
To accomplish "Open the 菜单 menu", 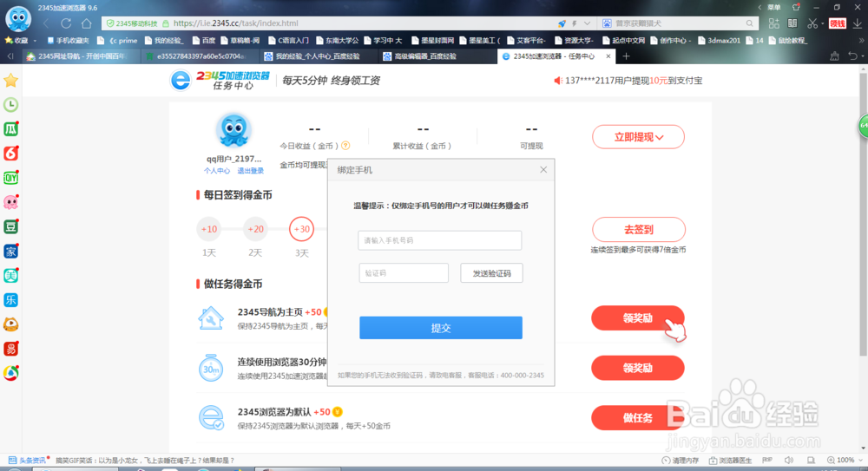I will coord(774,7).
